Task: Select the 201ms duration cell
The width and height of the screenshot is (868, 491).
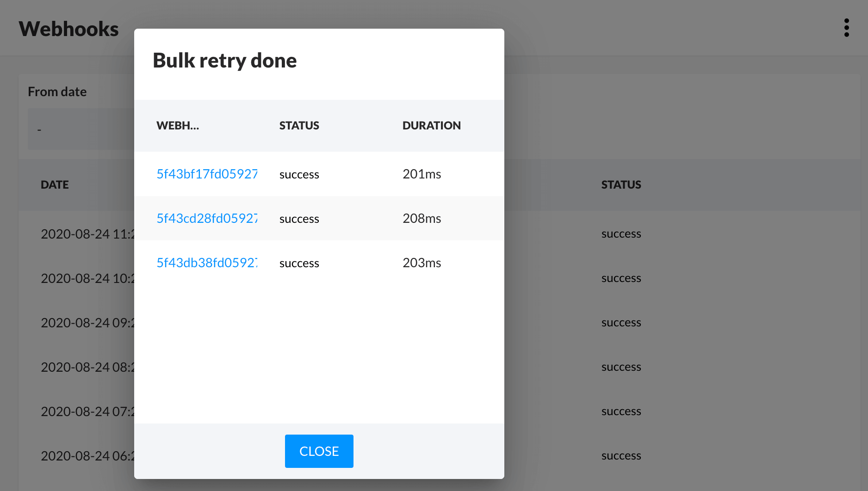Action: [422, 174]
